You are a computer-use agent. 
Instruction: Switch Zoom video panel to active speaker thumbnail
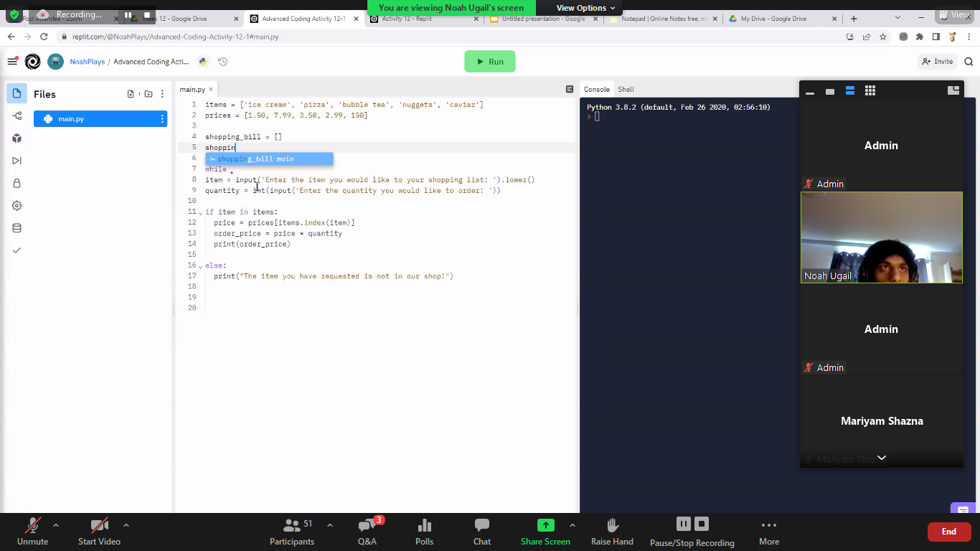(x=830, y=91)
